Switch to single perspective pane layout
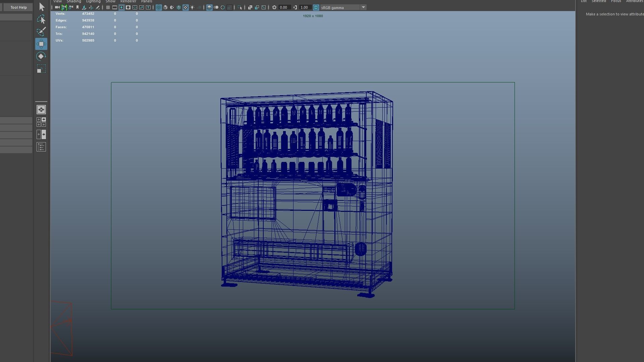This screenshot has width=644, height=362. (x=41, y=110)
